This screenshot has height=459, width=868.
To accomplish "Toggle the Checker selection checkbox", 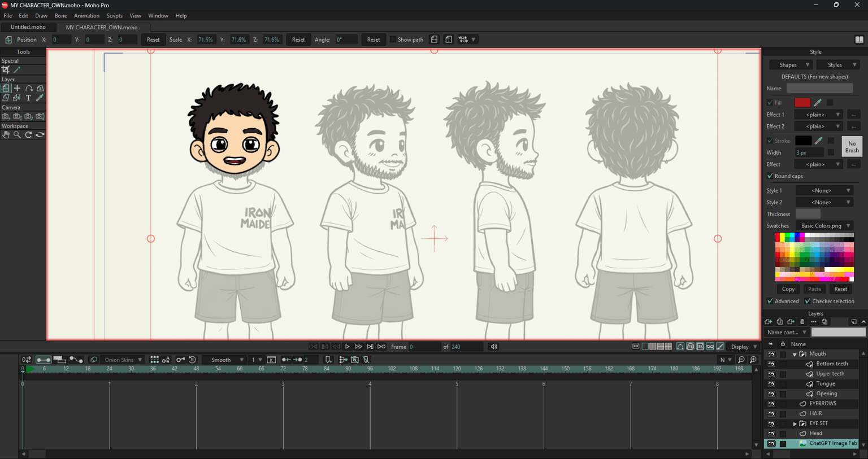I will [808, 301].
